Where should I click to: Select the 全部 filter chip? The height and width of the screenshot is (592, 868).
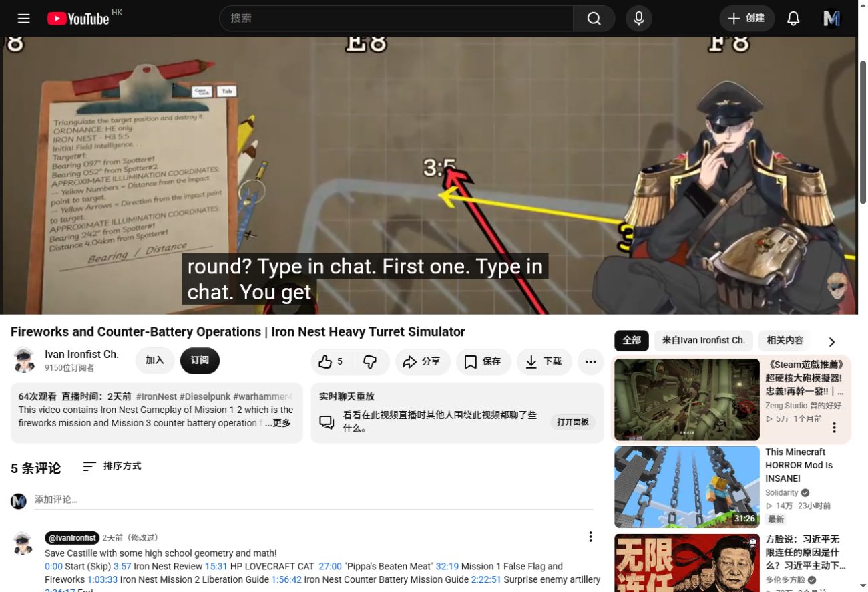point(632,340)
